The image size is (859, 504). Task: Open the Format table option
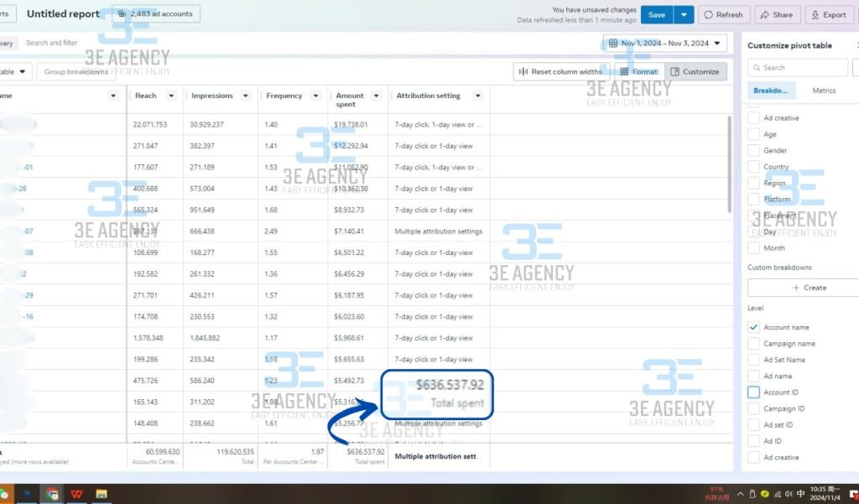pyautogui.click(x=639, y=72)
